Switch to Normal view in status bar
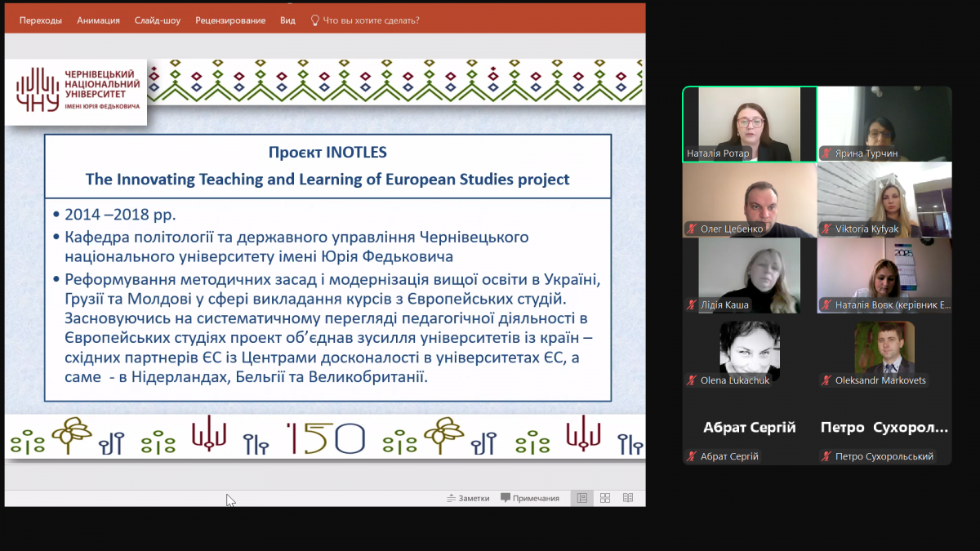 (582, 498)
